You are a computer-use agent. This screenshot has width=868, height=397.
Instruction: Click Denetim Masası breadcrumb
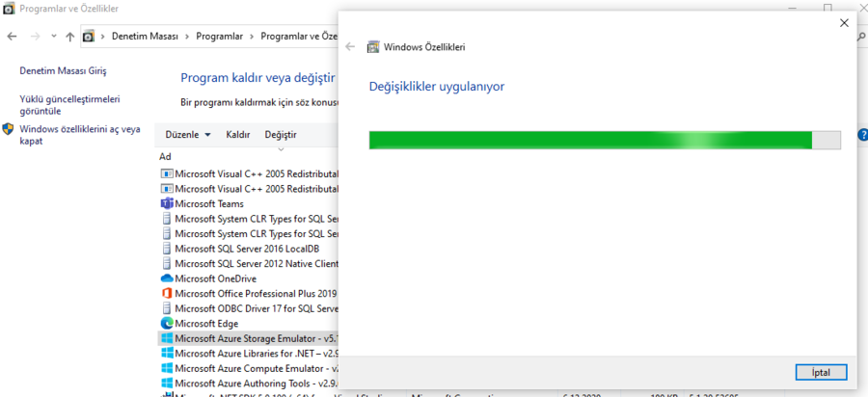pyautogui.click(x=145, y=37)
